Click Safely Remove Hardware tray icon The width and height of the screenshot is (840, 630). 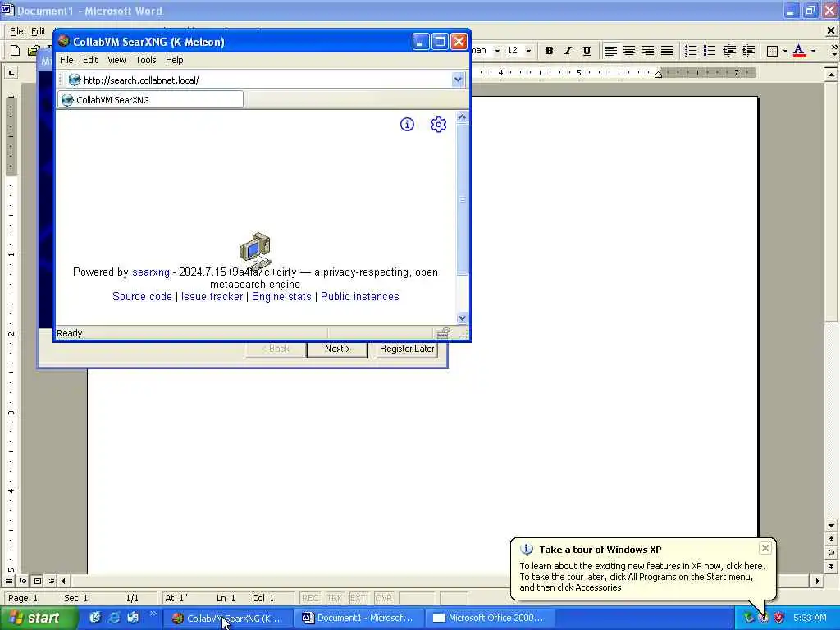(748, 618)
